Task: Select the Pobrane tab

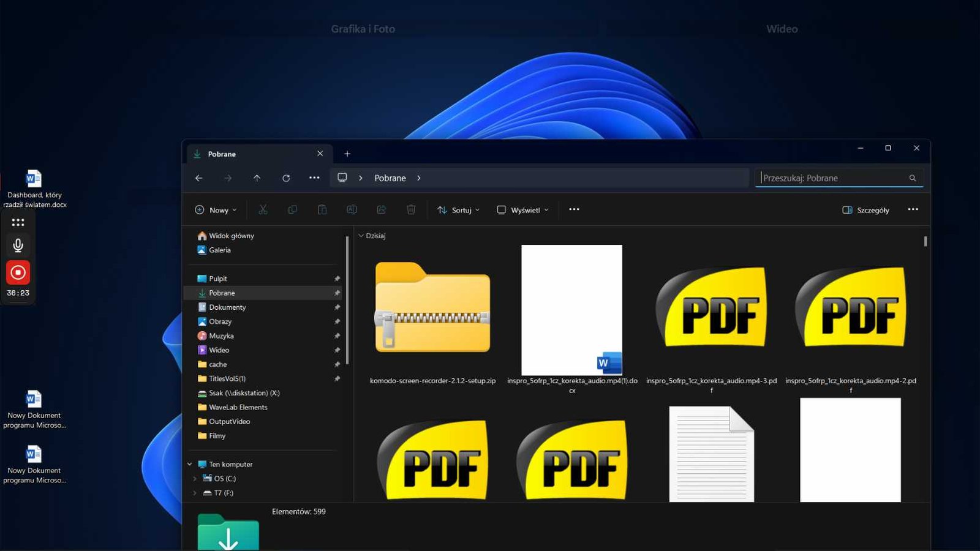Action: pyautogui.click(x=259, y=154)
